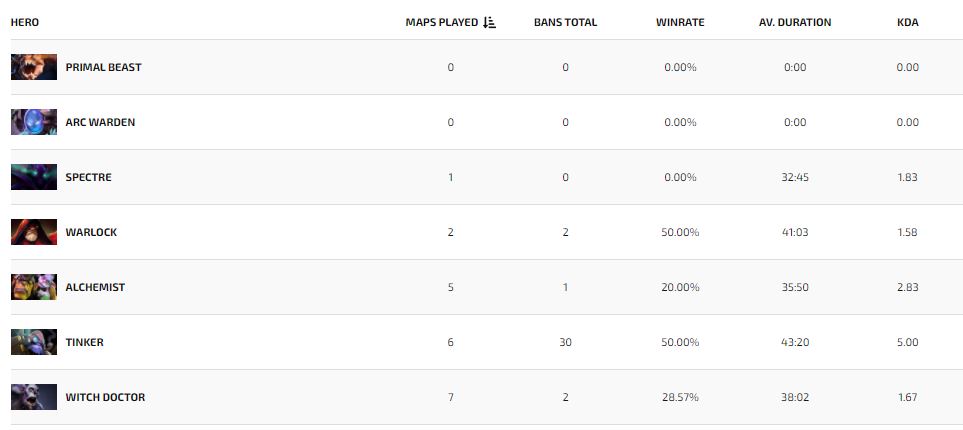Click the Hero column header

[25, 22]
